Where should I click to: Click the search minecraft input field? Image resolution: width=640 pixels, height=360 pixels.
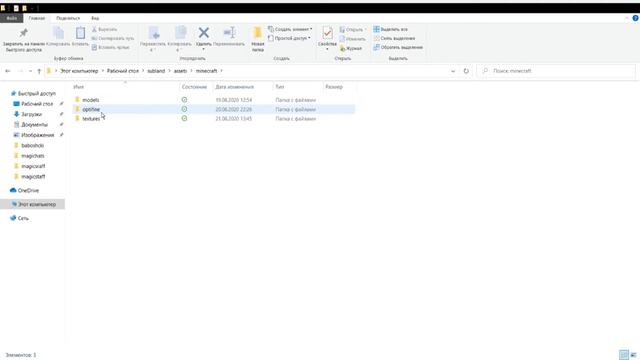pyautogui.click(x=556, y=71)
